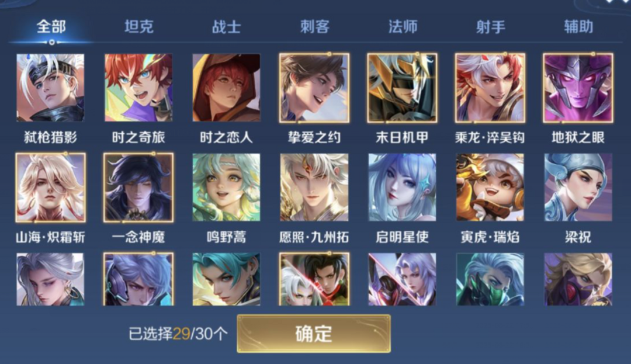
Task: Select the 山海·炽霜斩 blond skin icon
Action: point(50,188)
